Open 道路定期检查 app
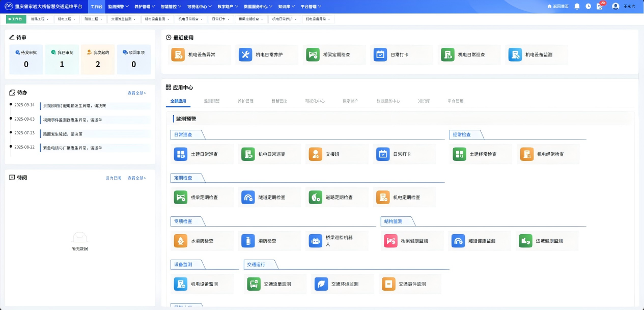644x310 pixels. point(337,197)
